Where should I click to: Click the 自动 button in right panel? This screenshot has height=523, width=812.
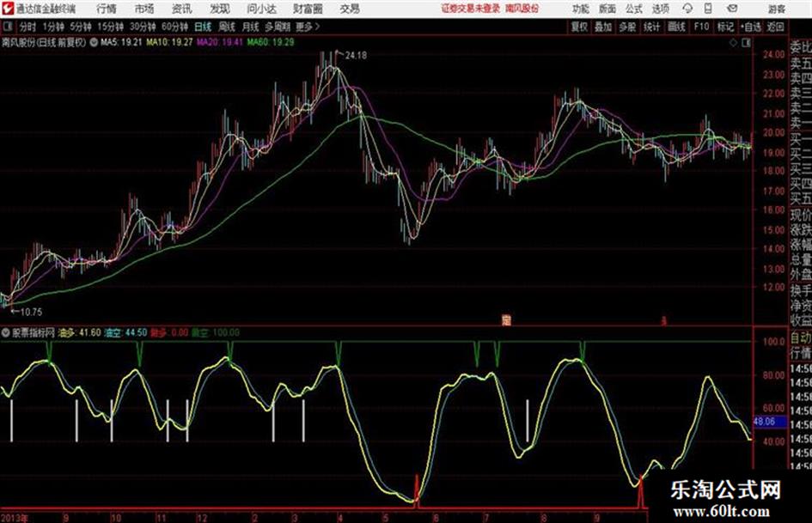[801, 338]
